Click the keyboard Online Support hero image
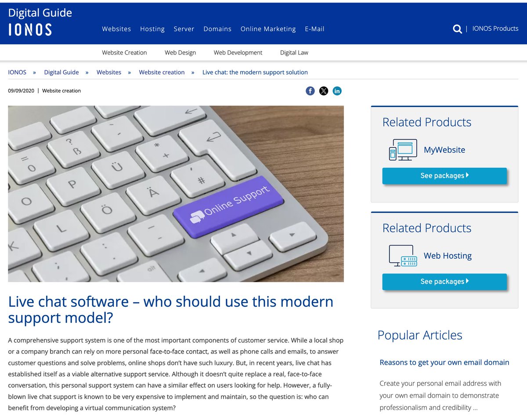The width and height of the screenshot is (527, 420). point(176,194)
